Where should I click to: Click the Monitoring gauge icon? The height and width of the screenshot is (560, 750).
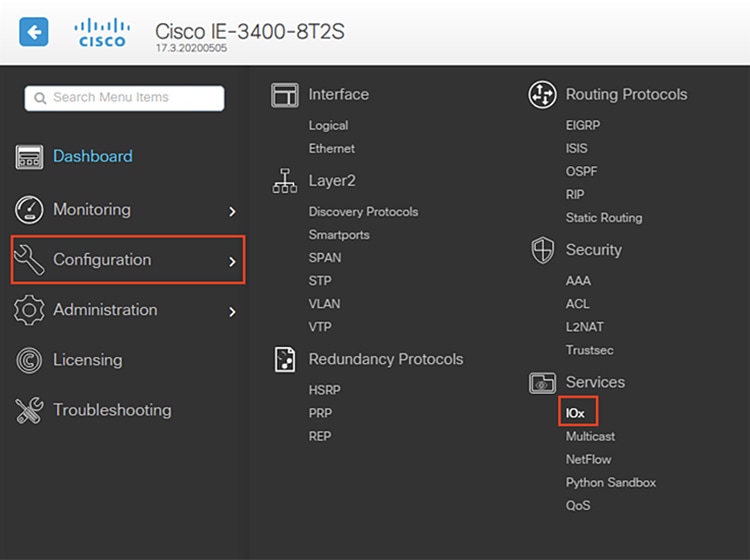point(29,209)
